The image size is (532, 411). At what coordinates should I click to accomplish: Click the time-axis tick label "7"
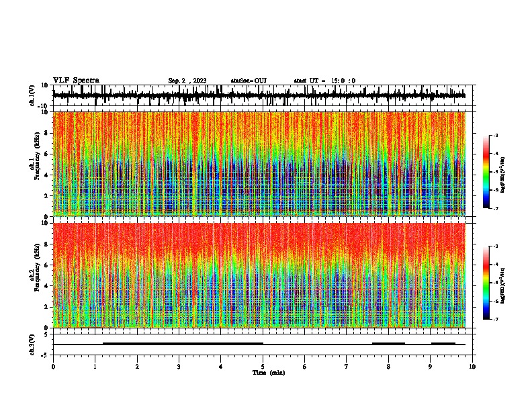click(x=347, y=367)
